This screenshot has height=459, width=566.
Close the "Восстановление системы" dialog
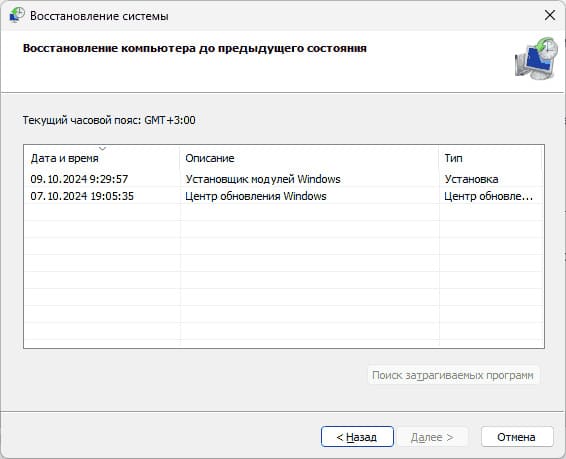coord(550,15)
